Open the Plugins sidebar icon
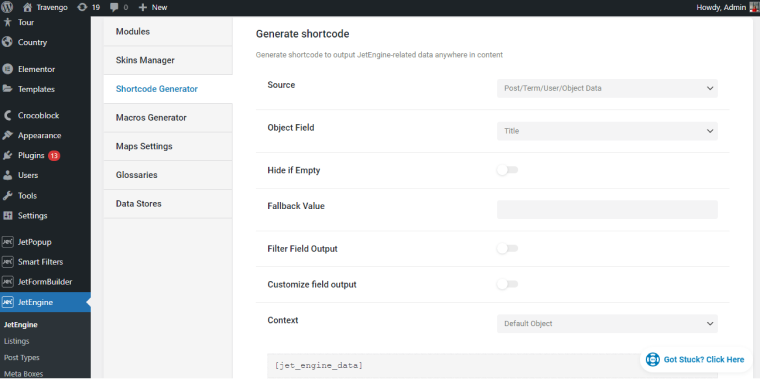760x379 pixels. 7,156
